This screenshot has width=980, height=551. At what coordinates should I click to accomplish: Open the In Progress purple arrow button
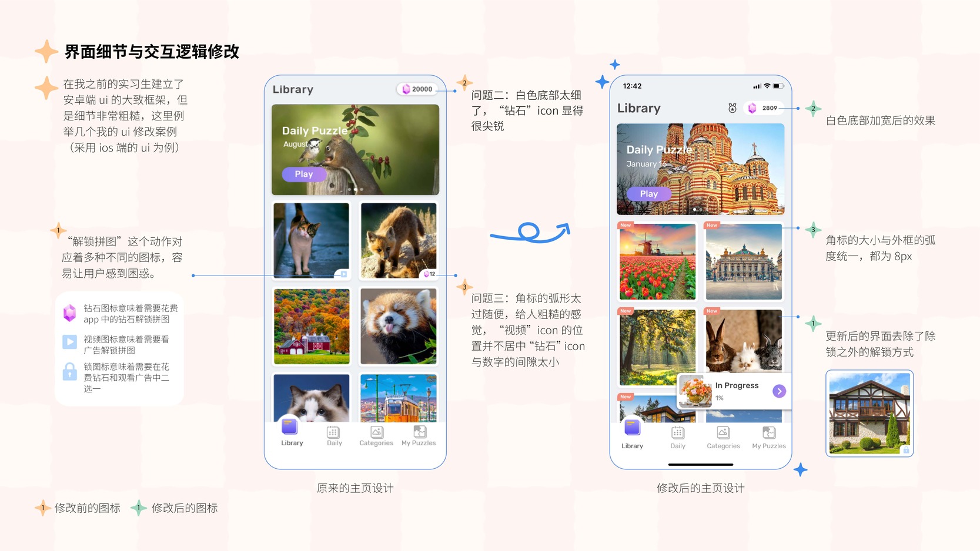point(779,391)
